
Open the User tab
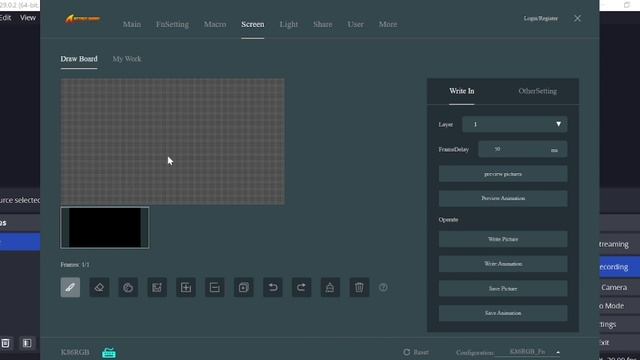(356, 24)
